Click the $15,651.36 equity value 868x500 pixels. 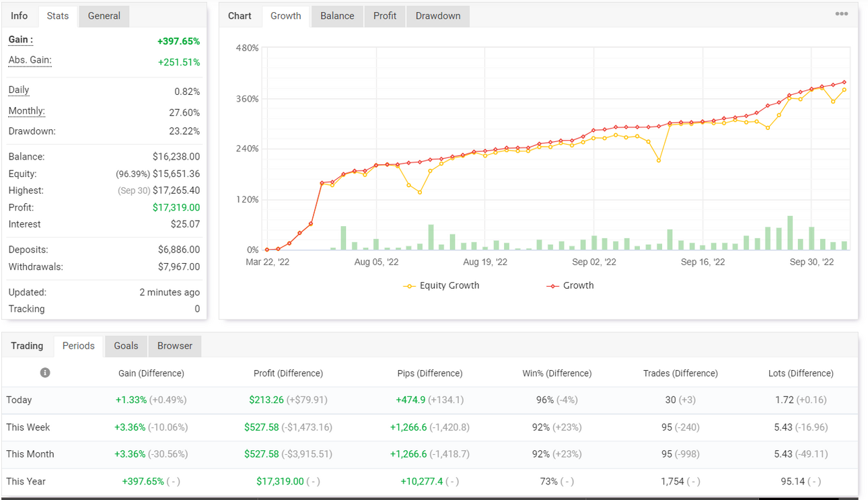(176, 174)
